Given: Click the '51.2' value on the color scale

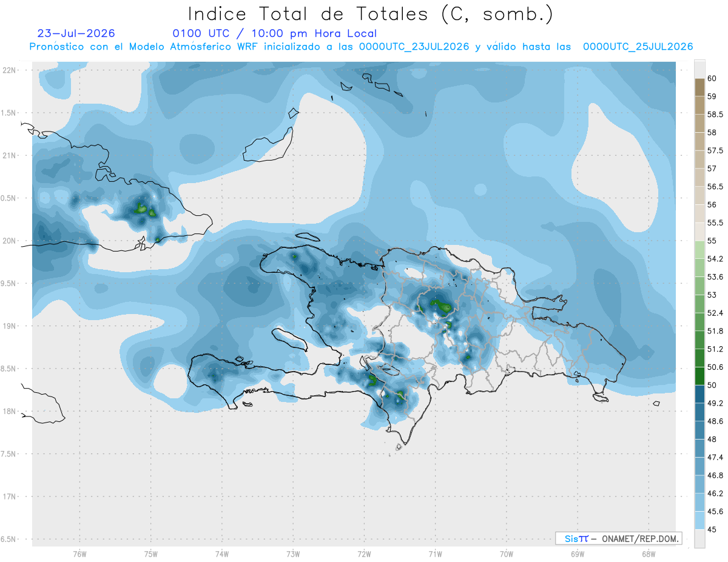Looking at the screenshot, I should (x=715, y=349).
